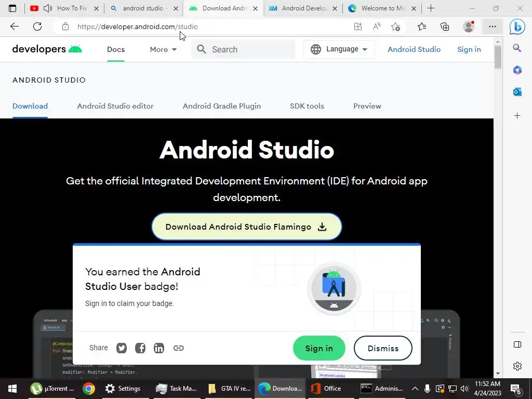Click the site lock icon in address bar
The height and width of the screenshot is (399, 532).
tap(65, 26)
